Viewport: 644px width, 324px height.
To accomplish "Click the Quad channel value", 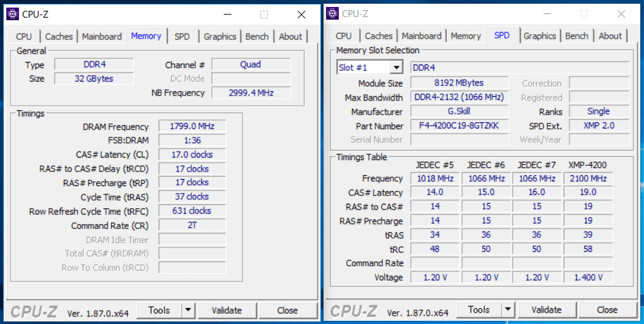I will (251, 65).
